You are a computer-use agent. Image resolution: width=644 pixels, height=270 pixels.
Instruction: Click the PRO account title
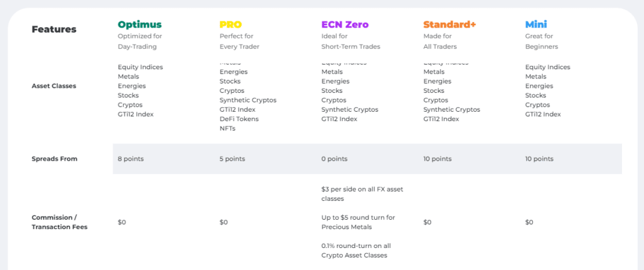click(x=230, y=24)
